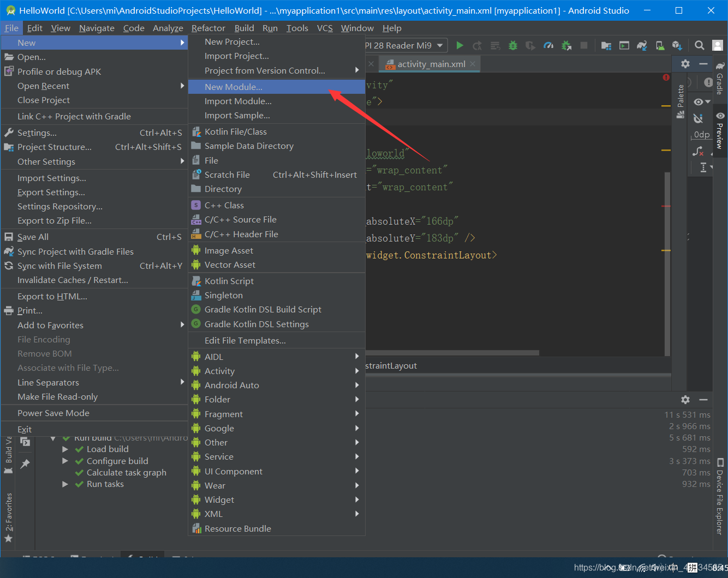Open the preview view options eye dropdown
The image size is (728, 578).
(702, 102)
